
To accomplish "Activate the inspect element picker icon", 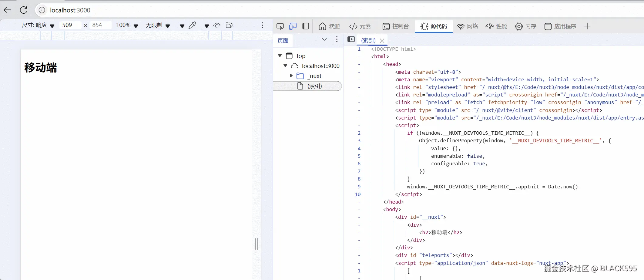I will click(x=280, y=26).
